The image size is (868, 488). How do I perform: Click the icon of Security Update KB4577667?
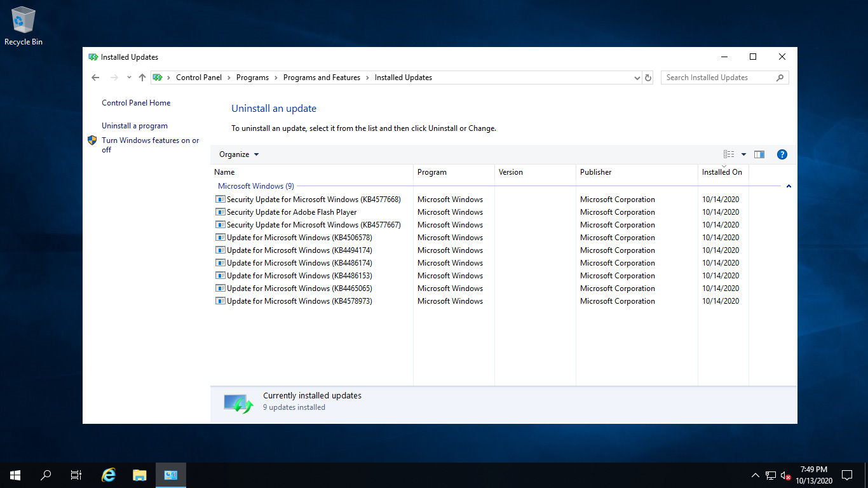[x=220, y=225]
